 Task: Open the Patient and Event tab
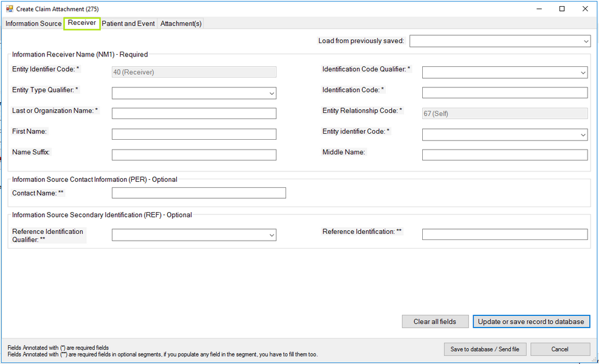[128, 24]
